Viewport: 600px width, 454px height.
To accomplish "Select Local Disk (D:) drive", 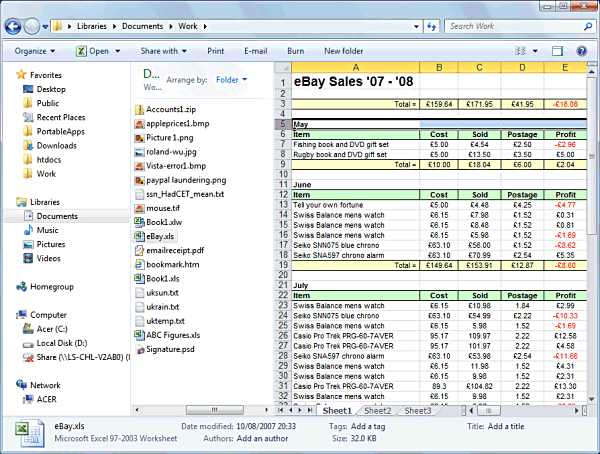I will [62, 343].
